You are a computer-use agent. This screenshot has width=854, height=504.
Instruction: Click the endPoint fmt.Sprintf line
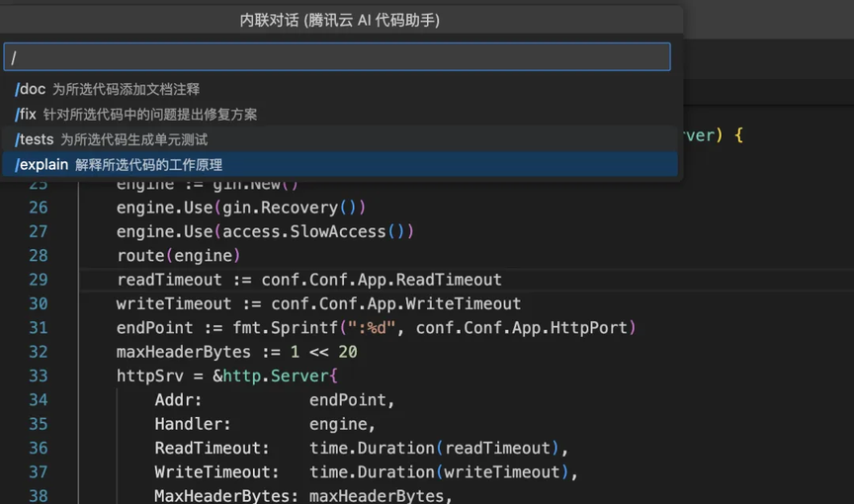pos(376,328)
